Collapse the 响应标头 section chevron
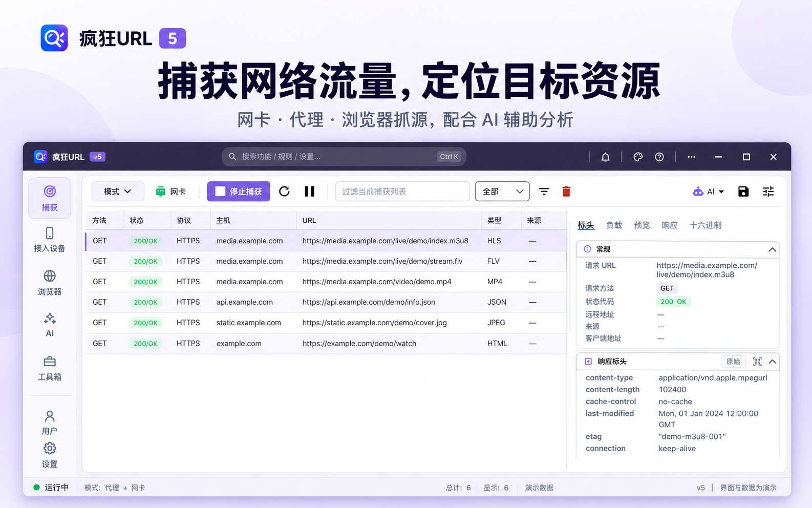 point(773,362)
